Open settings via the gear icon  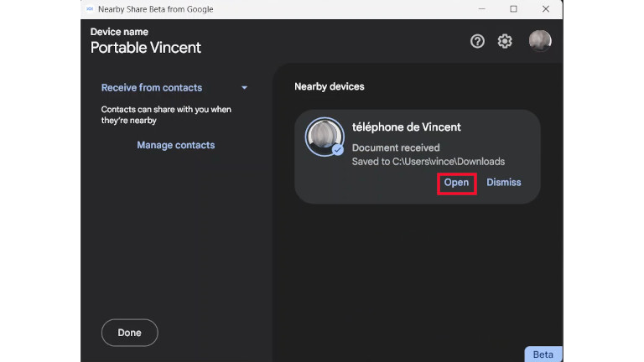(505, 41)
